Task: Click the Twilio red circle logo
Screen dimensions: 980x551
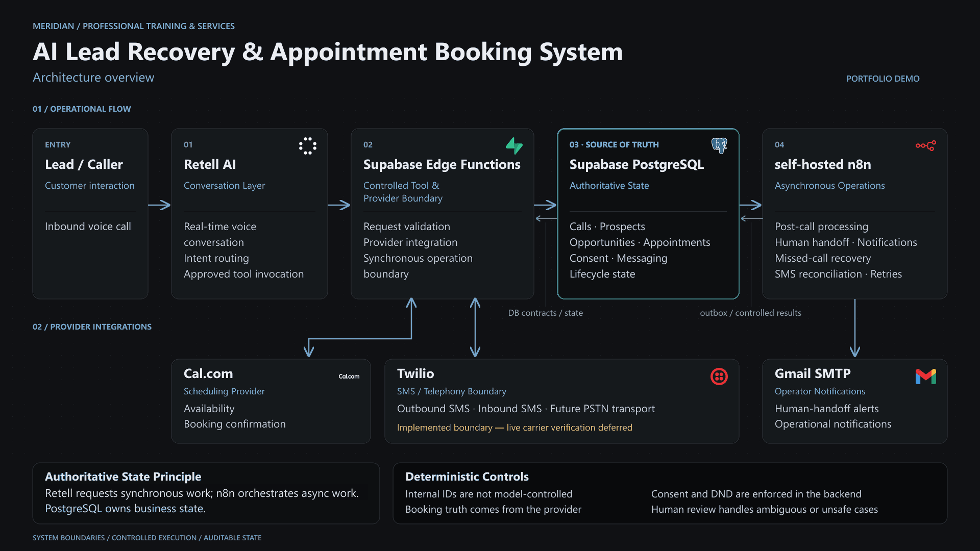Action: point(719,377)
